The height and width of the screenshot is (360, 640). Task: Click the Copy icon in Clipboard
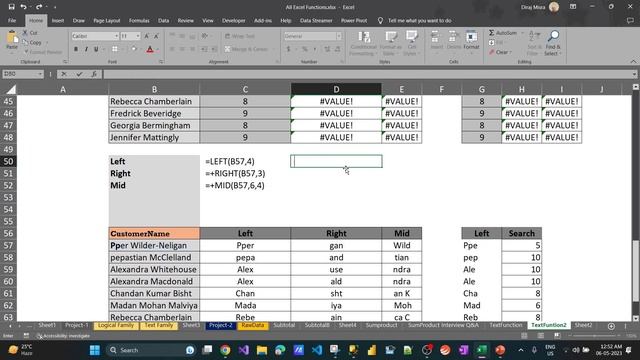coord(25,42)
